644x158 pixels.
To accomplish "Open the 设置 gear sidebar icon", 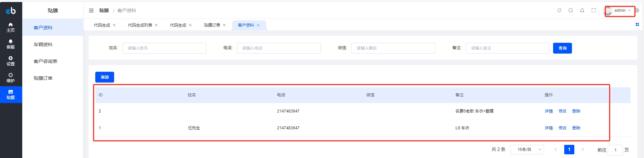I will [11, 61].
